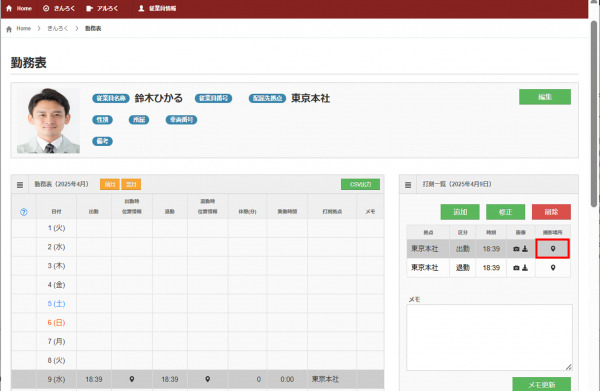
Task: Click the hamburger icon on 打刻一覧 panel
Action: tap(408, 185)
